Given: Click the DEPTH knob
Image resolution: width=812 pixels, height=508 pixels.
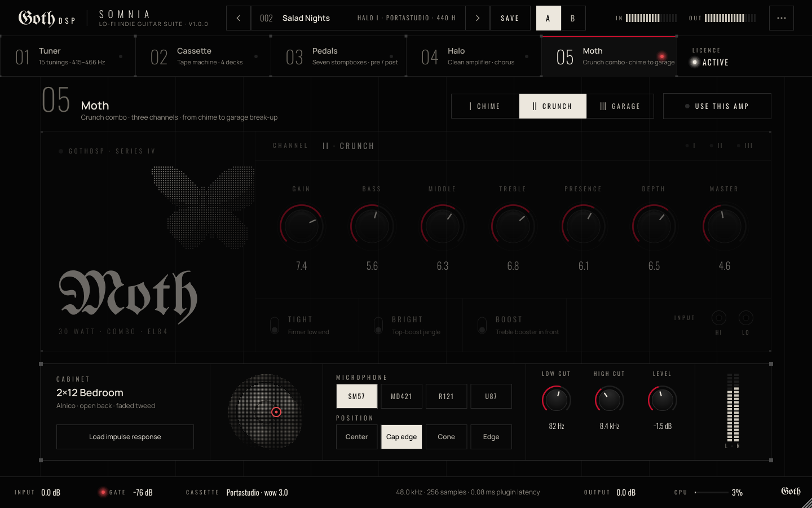Looking at the screenshot, I should (x=654, y=226).
